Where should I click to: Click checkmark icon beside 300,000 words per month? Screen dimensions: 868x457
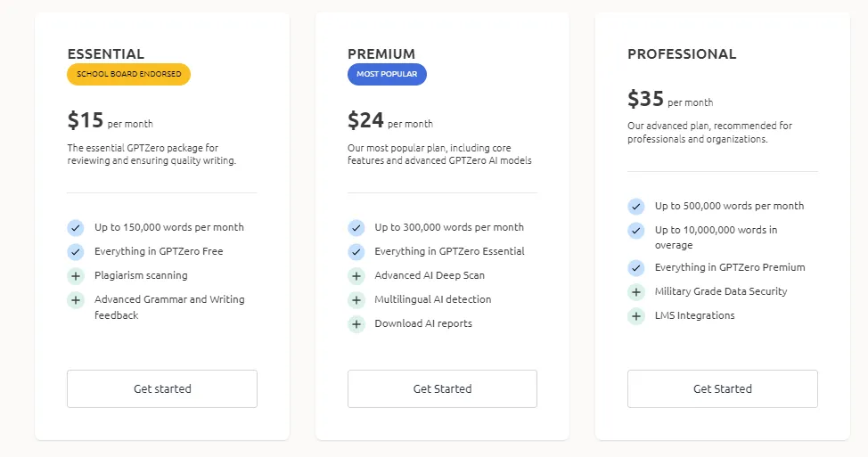click(x=356, y=228)
